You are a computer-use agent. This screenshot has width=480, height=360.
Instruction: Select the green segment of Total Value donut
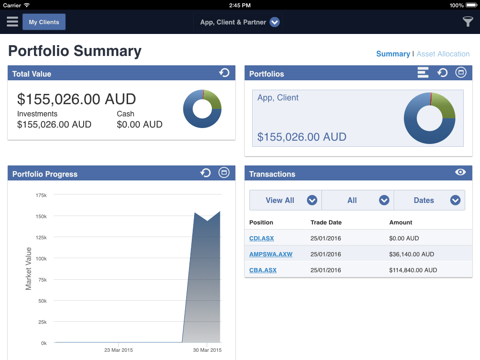pyautogui.click(x=213, y=99)
